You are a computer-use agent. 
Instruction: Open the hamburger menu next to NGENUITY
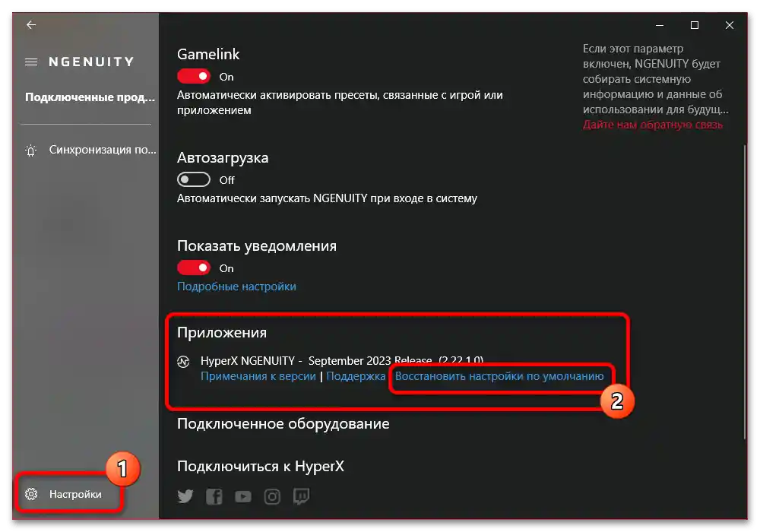(x=31, y=62)
